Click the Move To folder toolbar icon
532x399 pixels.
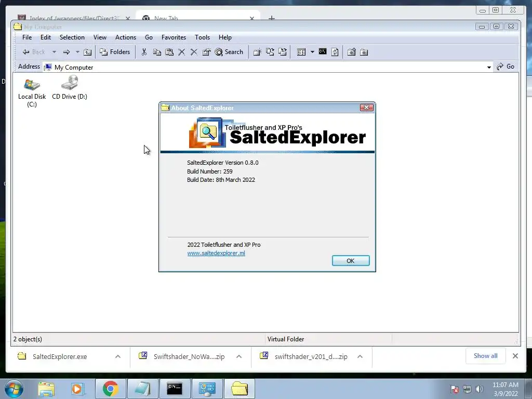pos(282,52)
